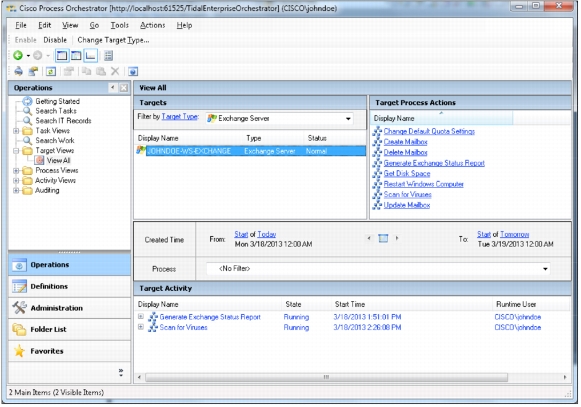The height and width of the screenshot is (407, 581).
Task: Open the File menu
Action: pos(21,25)
